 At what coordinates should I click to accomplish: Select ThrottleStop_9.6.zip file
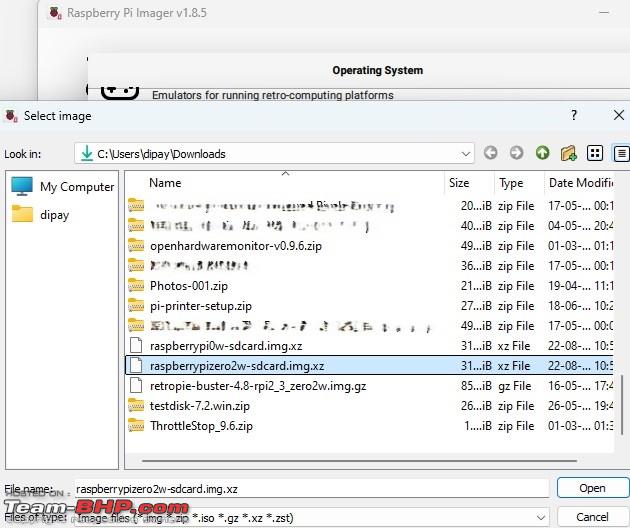[x=201, y=426]
